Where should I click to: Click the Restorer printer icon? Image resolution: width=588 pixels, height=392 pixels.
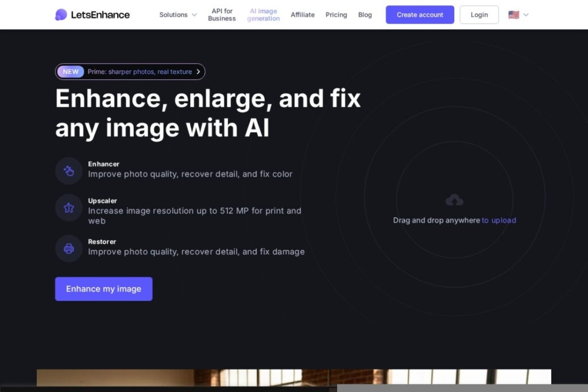click(69, 249)
